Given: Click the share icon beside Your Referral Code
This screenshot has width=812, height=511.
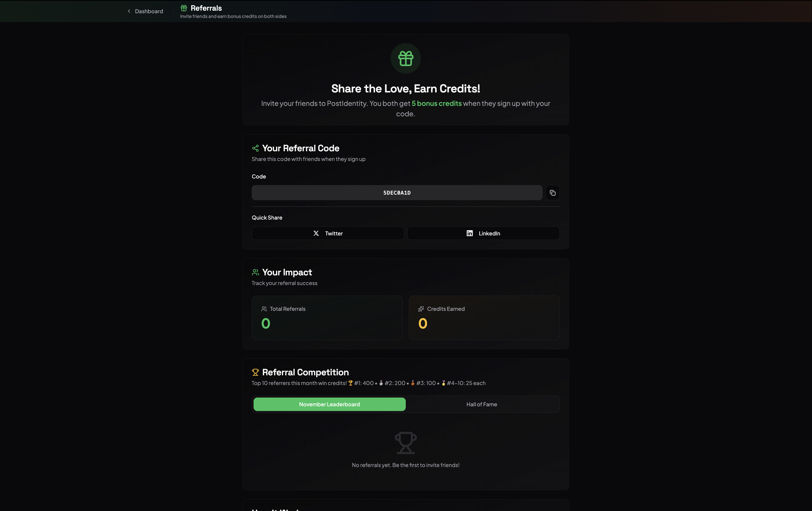Looking at the screenshot, I should [x=255, y=148].
